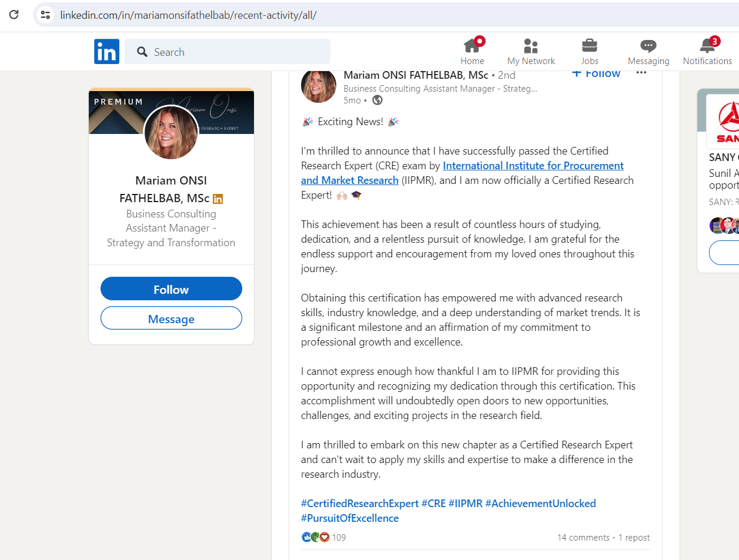739x560 pixels.
Task: Go to the Jobs section
Action: coord(589,52)
